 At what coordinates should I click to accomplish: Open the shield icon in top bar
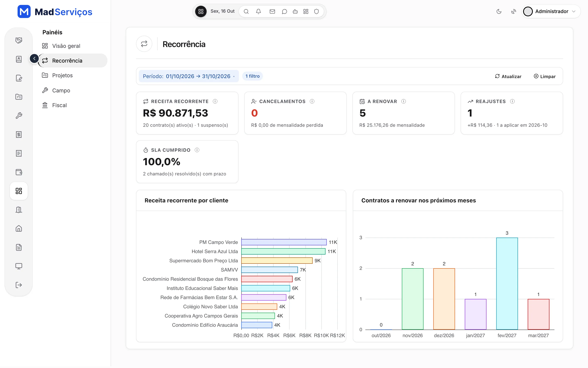(316, 11)
